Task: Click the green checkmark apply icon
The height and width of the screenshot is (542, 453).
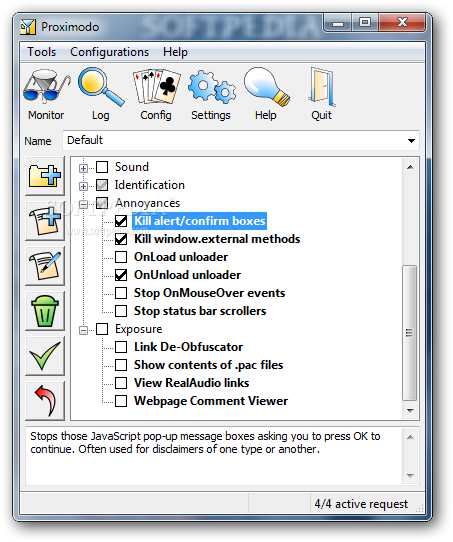Action: click(45, 355)
